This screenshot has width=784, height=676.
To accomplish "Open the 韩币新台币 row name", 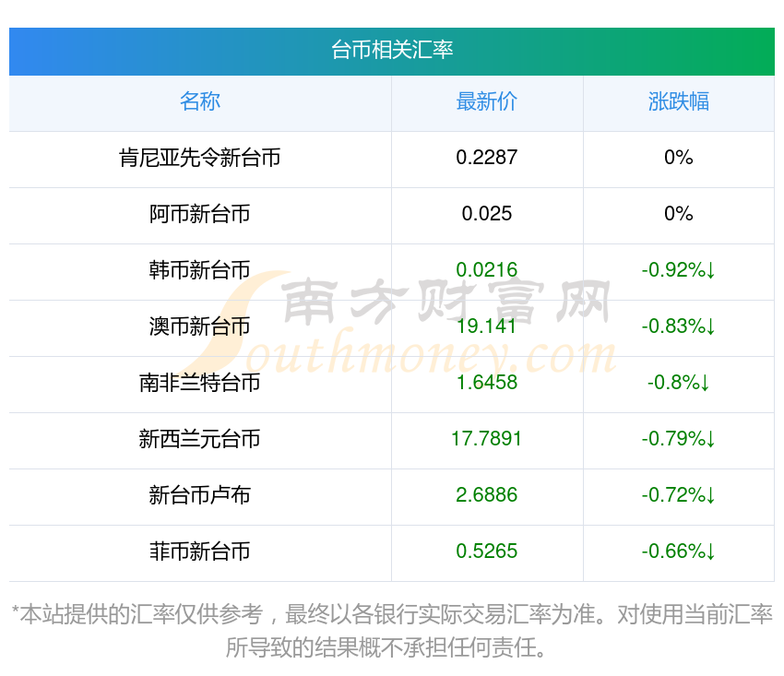I will (x=200, y=270).
